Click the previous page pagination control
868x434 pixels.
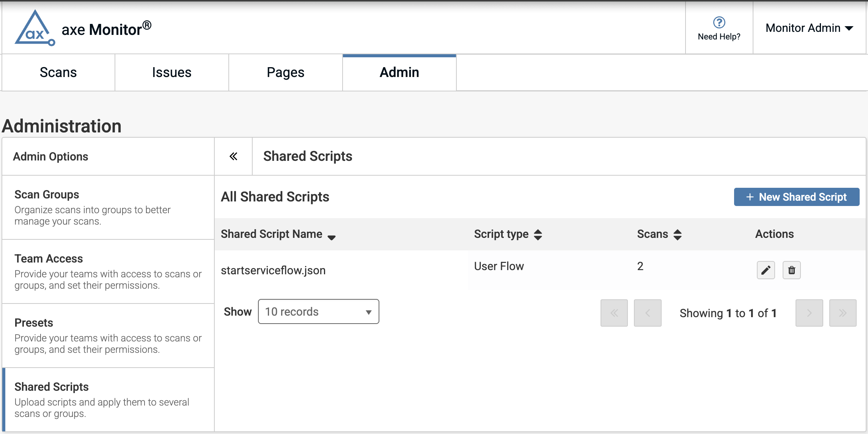point(648,313)
